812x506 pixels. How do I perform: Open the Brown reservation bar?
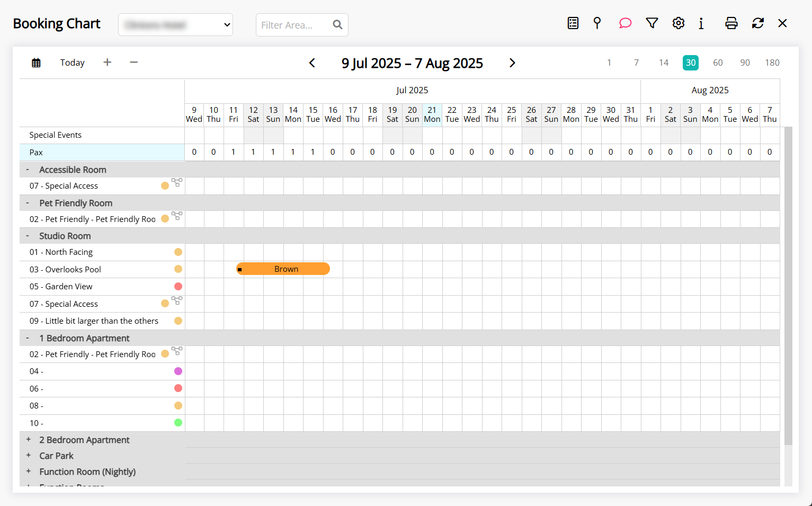(283, 269)
